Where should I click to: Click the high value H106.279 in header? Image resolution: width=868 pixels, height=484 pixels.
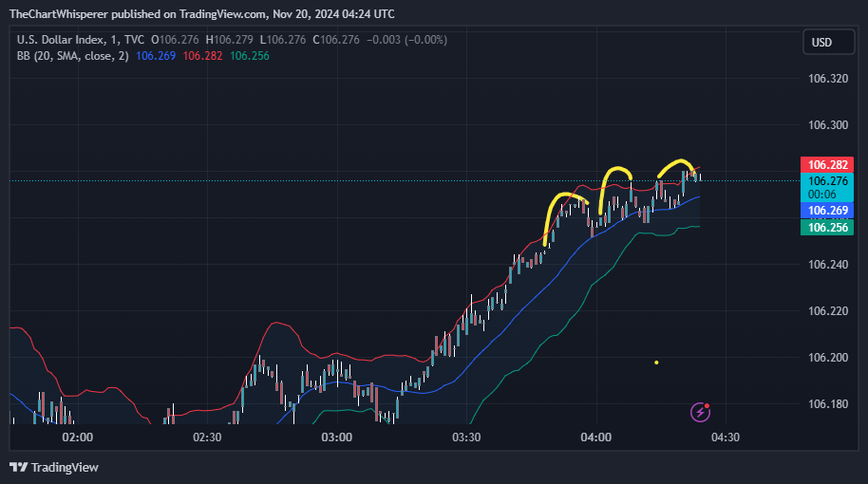229,40
